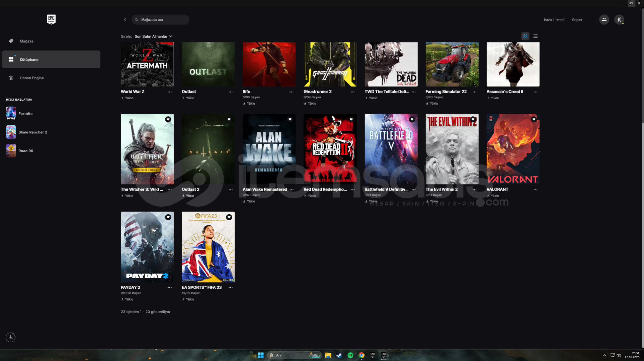Open options menu for Outlast 2
This screenshot has width=644, height=361.
click(231, 190)
